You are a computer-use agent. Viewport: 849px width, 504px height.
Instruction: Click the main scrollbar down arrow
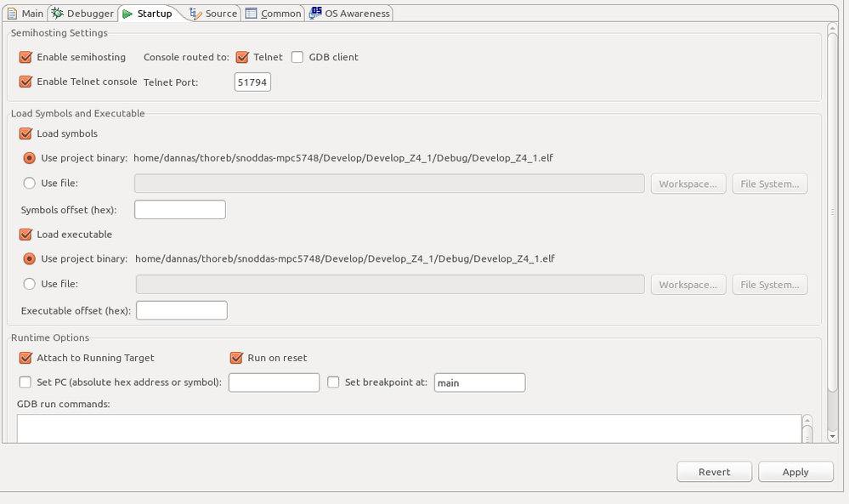(x=833, y=436)
